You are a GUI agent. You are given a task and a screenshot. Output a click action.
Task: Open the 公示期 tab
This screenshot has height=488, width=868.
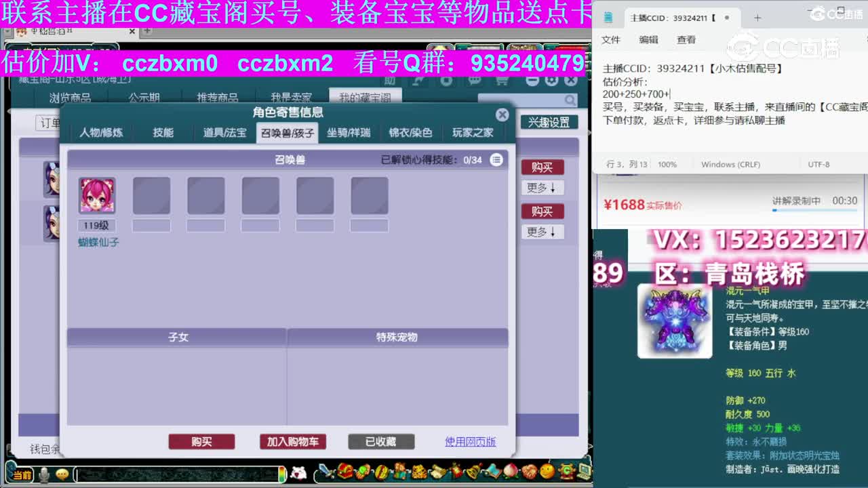[144, 98]
